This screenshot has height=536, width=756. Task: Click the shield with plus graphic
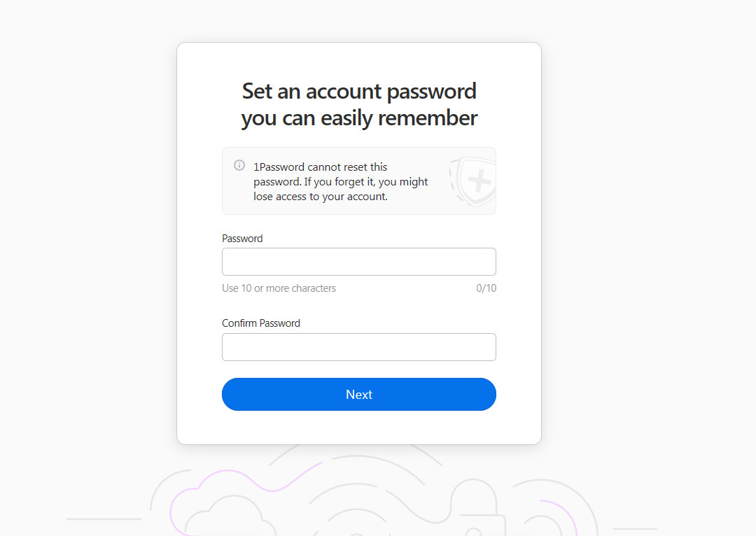click(472, 181)
